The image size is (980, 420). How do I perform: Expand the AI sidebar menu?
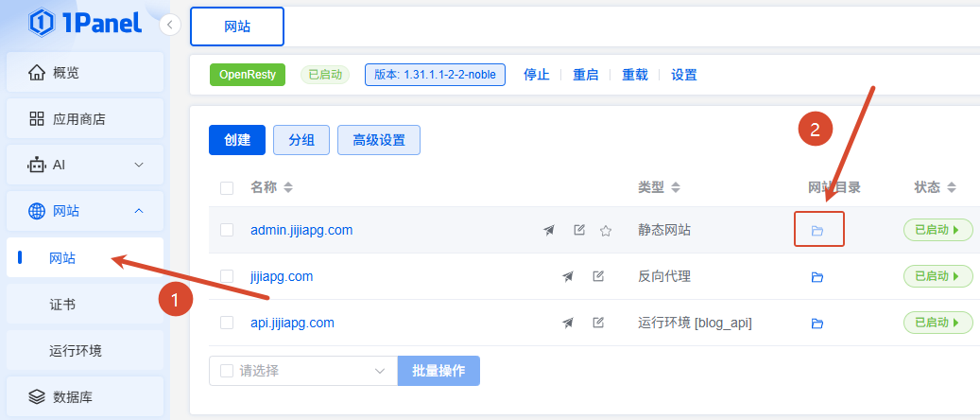(85, 165)
